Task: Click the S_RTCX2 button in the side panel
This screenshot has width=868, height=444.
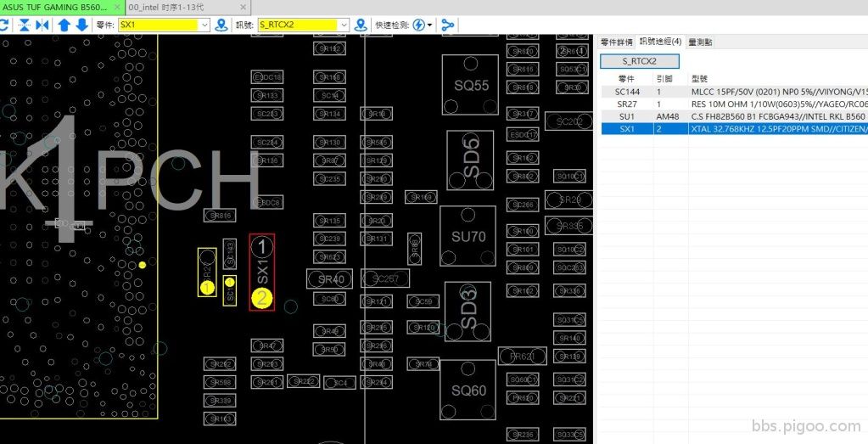Action: 640,61
